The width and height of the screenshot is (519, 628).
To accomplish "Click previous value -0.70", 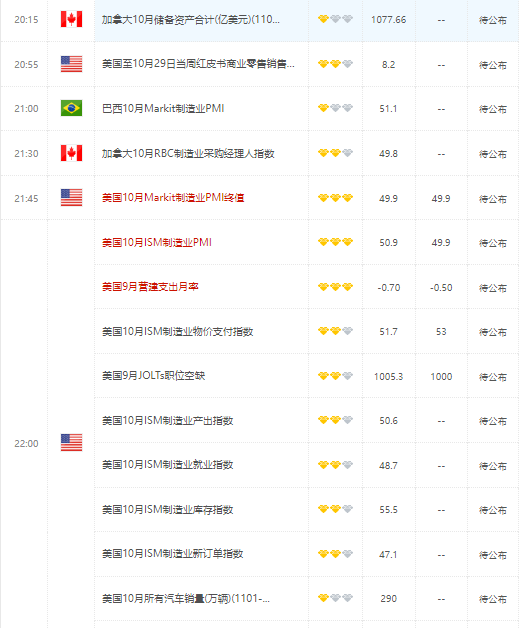I will (x=388, y=288).
